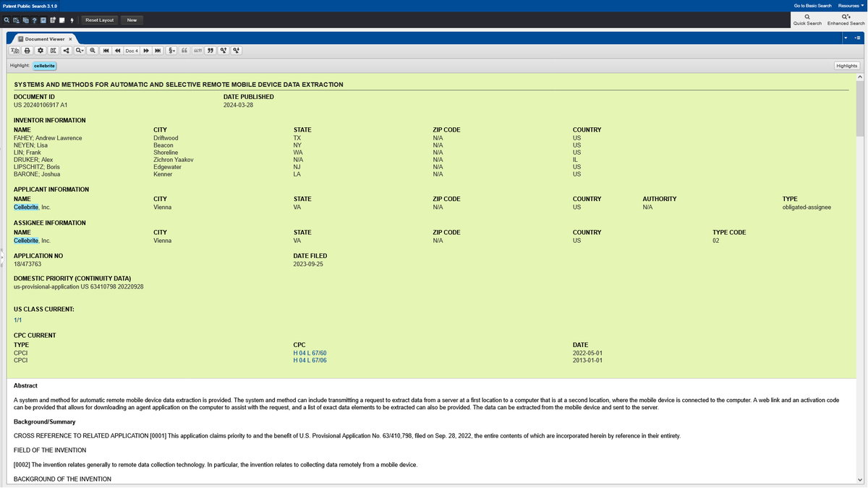Open CPC link H 04 L 67/06
The height and width of the screenshot is (488, 868).
tap(310, 360)
